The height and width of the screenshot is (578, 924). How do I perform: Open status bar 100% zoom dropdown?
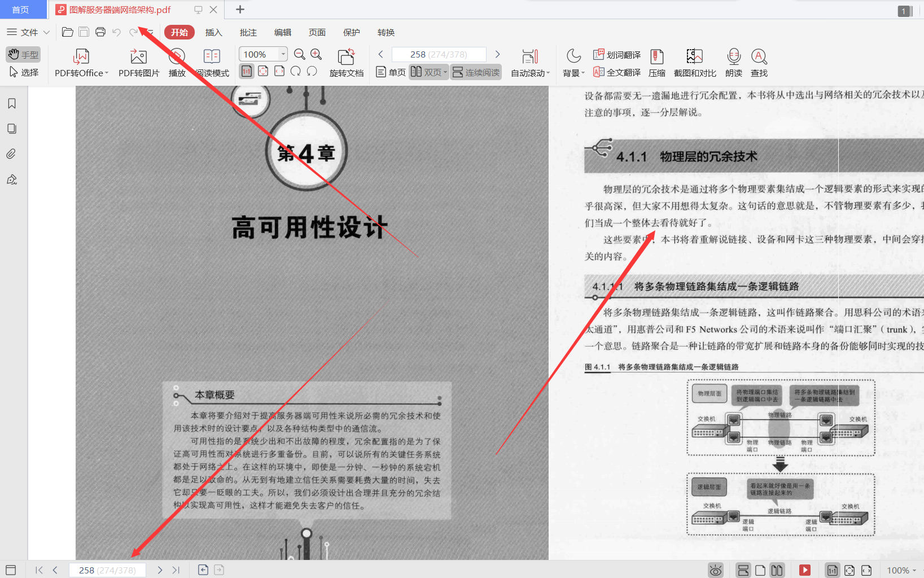coord(901,570)
